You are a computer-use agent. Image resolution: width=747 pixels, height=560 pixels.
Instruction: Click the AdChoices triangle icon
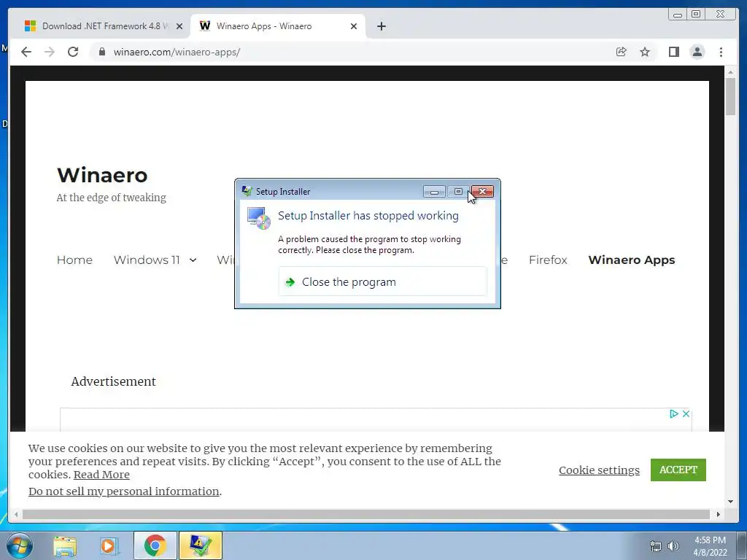673,414
